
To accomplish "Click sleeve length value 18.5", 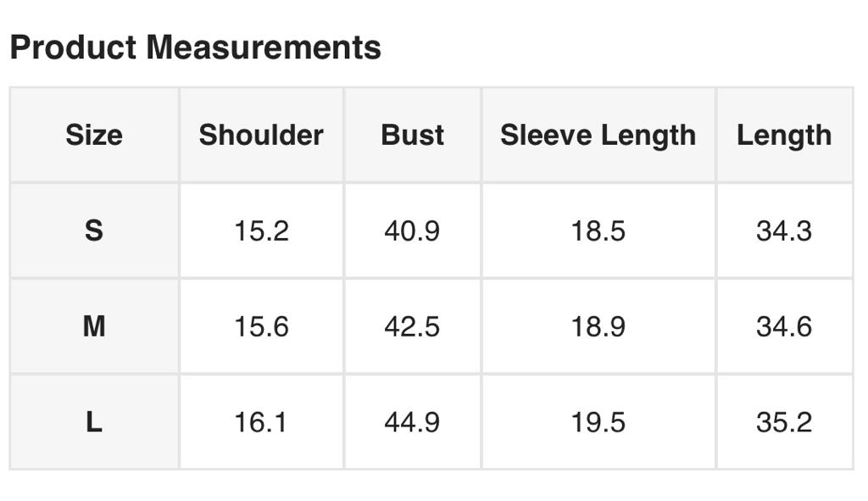I will (598, 230).
